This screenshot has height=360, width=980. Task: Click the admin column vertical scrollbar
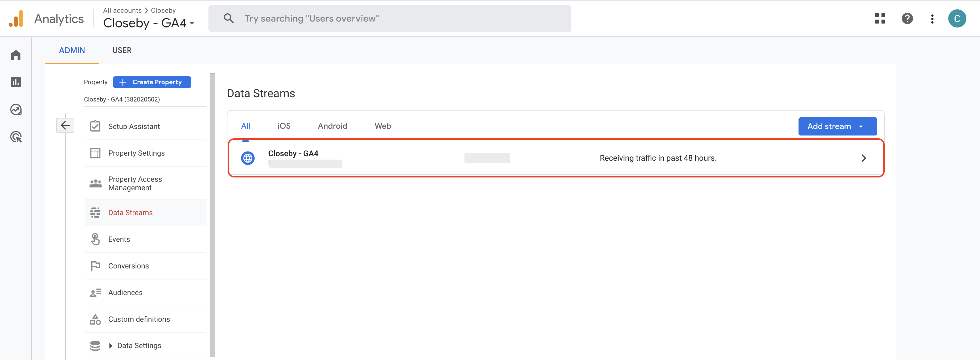[212, 215]
